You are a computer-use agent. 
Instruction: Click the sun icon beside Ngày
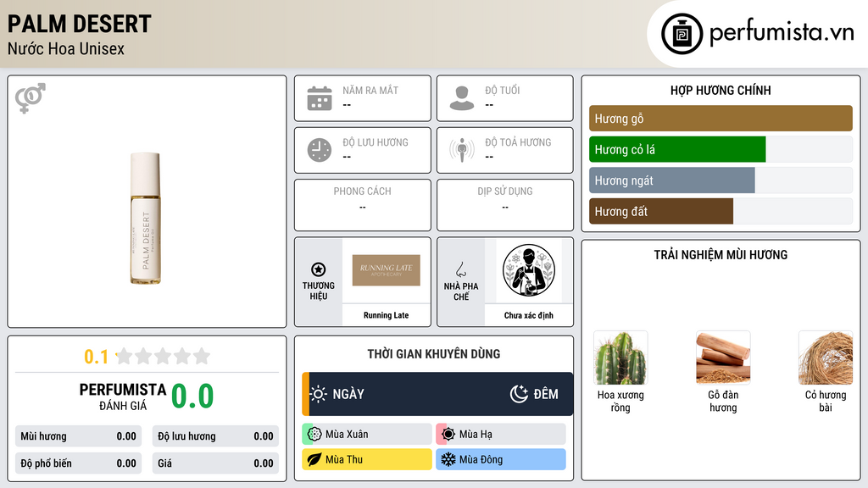[x=319, y=394]
